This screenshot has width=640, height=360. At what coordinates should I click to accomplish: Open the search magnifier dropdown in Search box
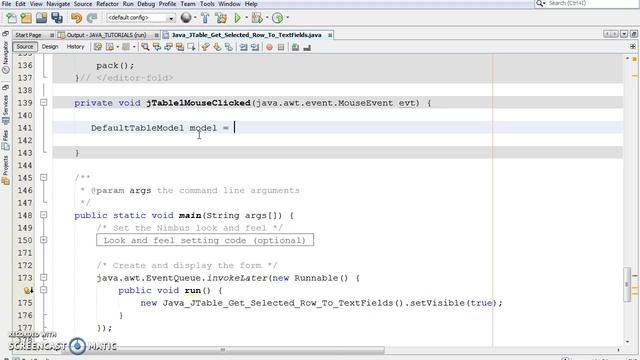(540, 4)
